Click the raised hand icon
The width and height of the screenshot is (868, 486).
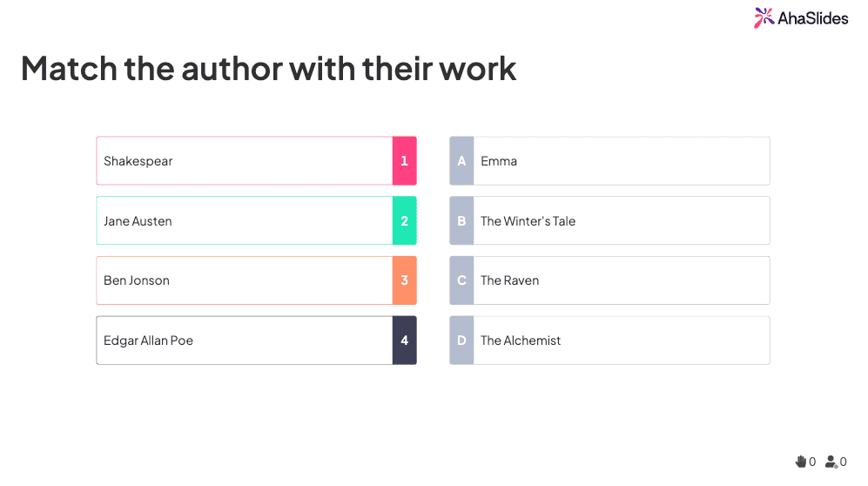point(800,461)
